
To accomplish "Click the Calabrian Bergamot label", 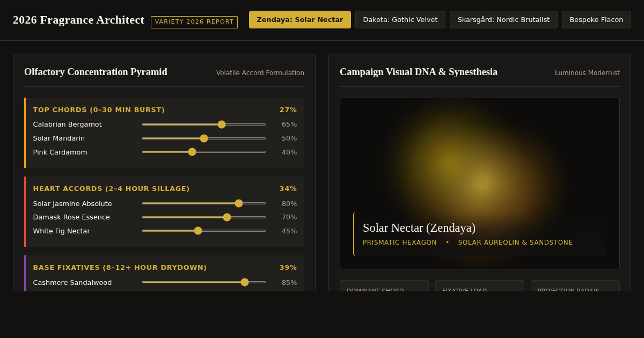I will [68, 124].
